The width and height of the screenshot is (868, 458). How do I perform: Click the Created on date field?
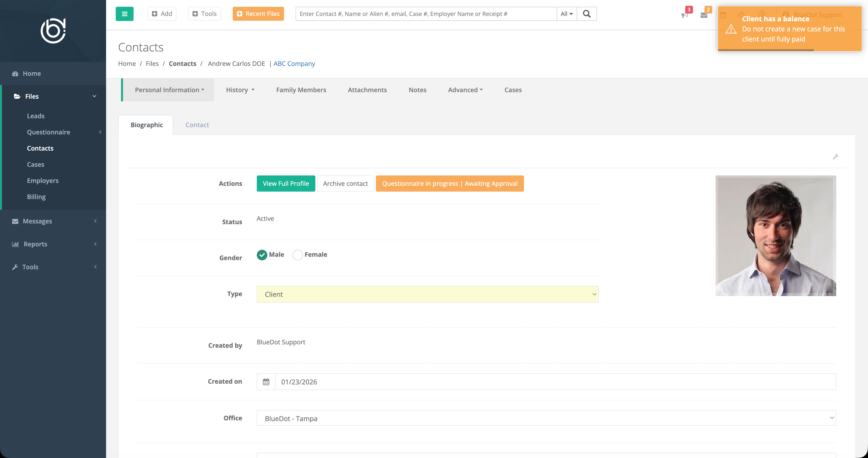pos(555,382)
